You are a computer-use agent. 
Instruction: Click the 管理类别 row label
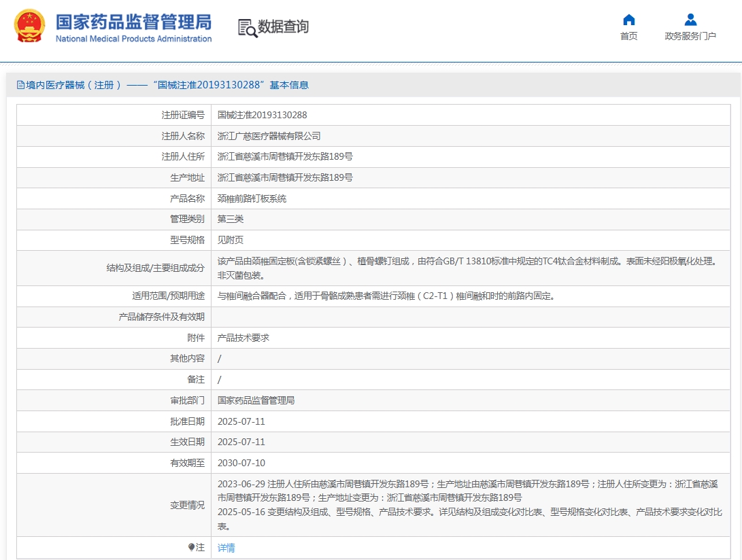coord(188,219)
